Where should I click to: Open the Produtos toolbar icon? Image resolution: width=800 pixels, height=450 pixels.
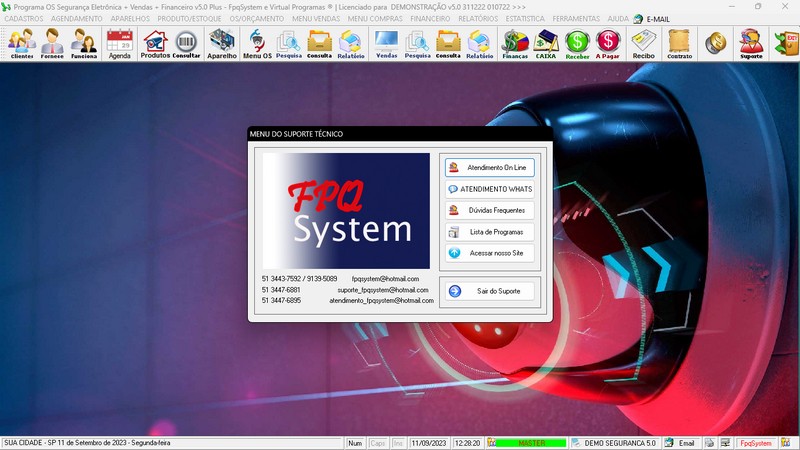pyautogui.click(x=154, y=43)
